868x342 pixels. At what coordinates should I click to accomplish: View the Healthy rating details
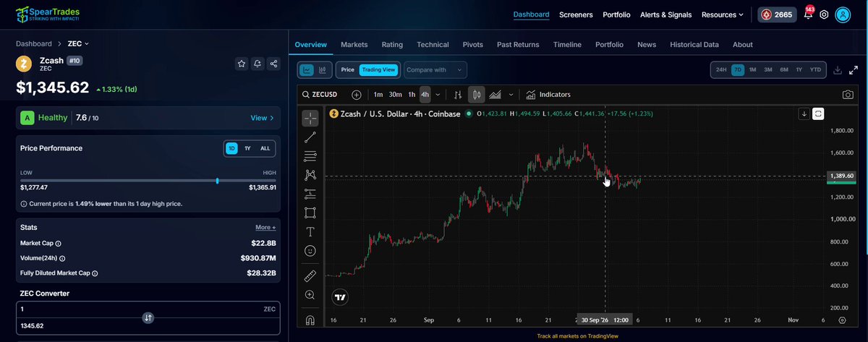coord(262,118)
